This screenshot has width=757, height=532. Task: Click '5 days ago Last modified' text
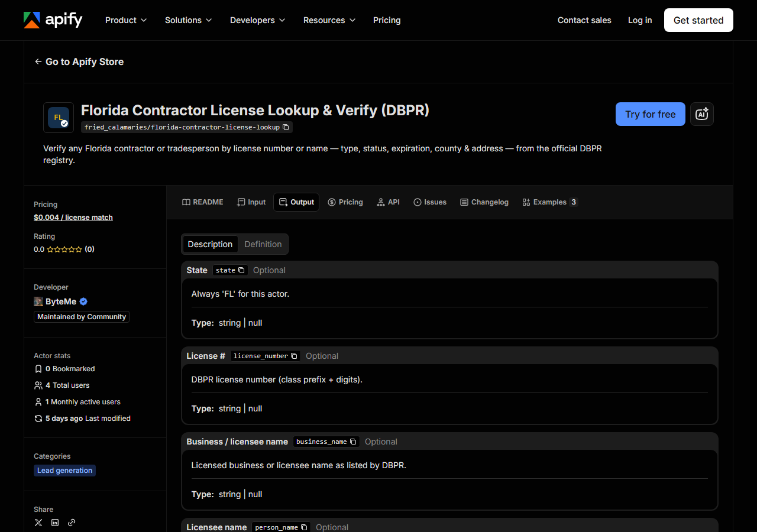pos(82,419)
